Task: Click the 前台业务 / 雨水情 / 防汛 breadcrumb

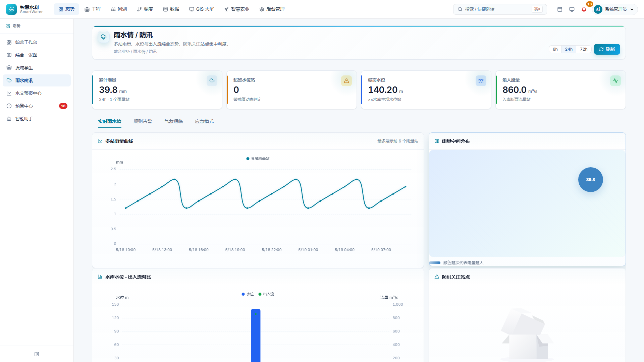Action: [x=135, y=52]
